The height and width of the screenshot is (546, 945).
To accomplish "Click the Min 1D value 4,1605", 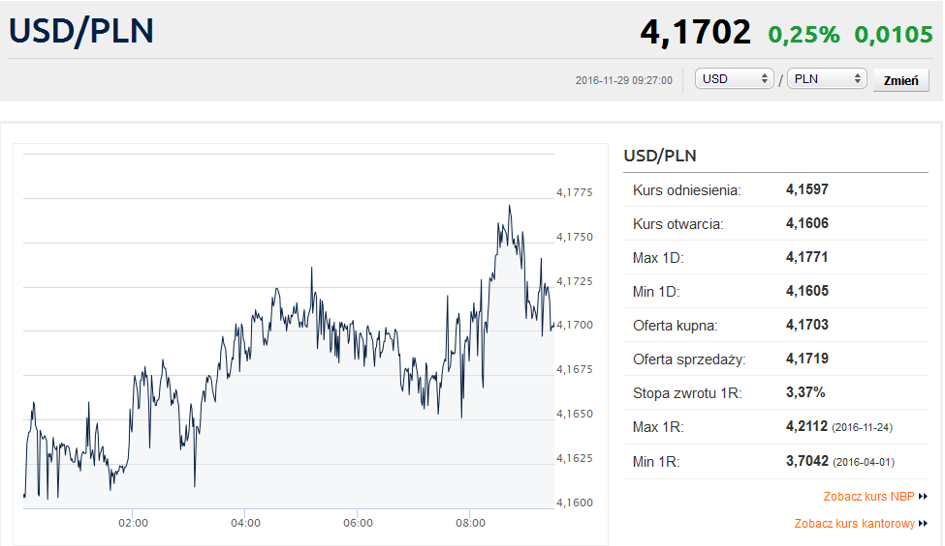I will pyautogui.click(x=807, y=290).
